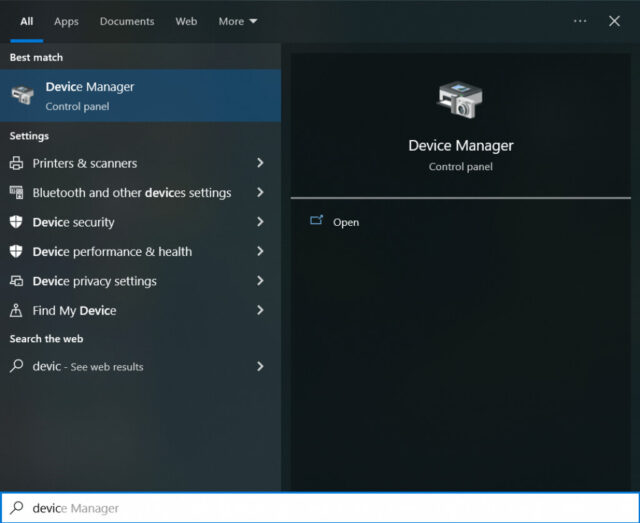640x523 pixels.
Task: Click the Find My Device person icon
Action: coord(17,310)
